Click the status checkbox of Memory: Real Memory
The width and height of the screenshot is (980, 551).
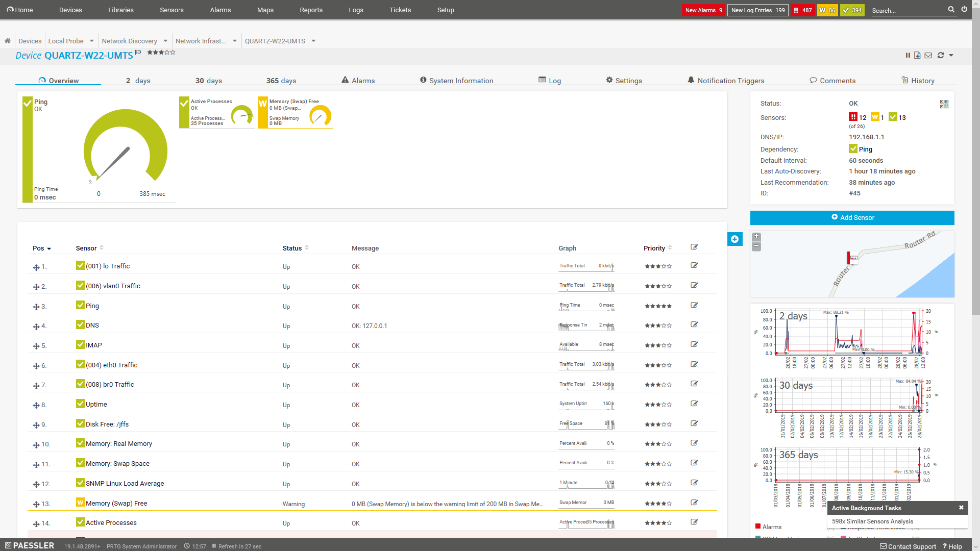80,443
